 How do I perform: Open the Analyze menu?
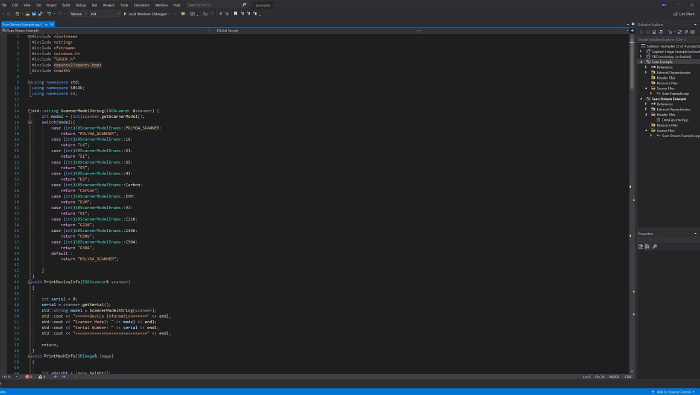pos(108,5)
